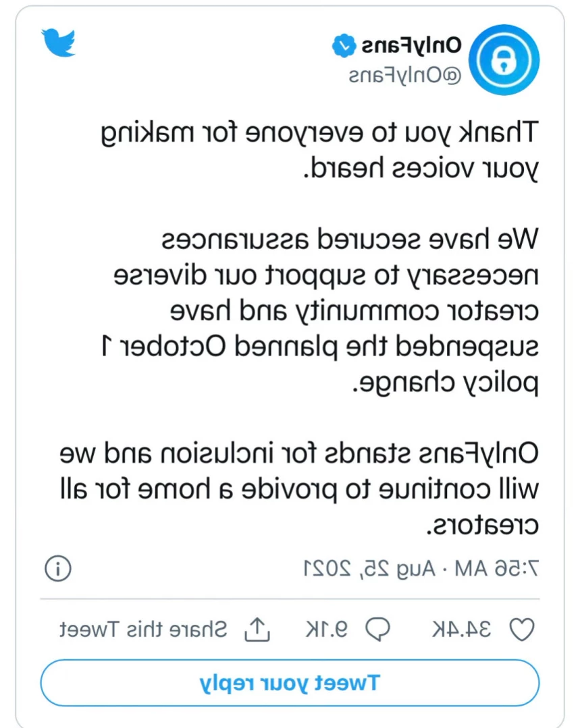Click the 'October 1' text in the tweet
Screen dimensions: 580x728
pyautogui.click(x=165, y=346)
